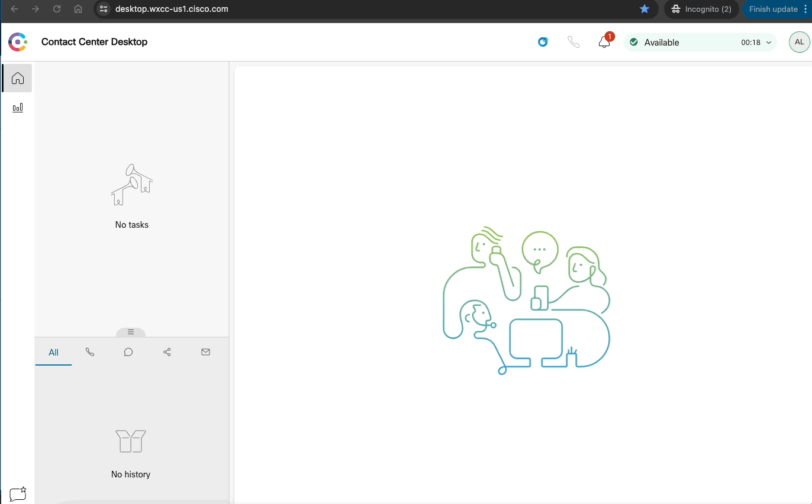Filter history by chat tab

[x=128, y=352]
